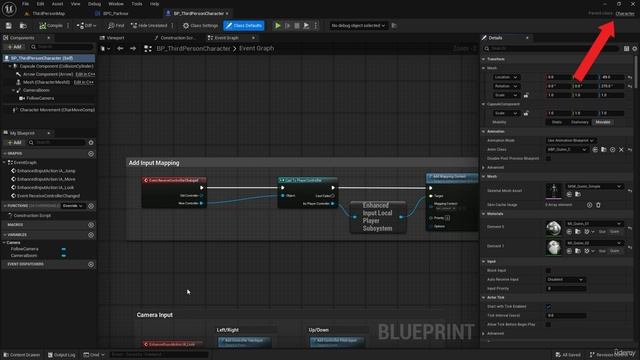Toggle Start with Tick Enabled checkbox
The width and height of the screenshot is (640, 360).
click(548, 307)
